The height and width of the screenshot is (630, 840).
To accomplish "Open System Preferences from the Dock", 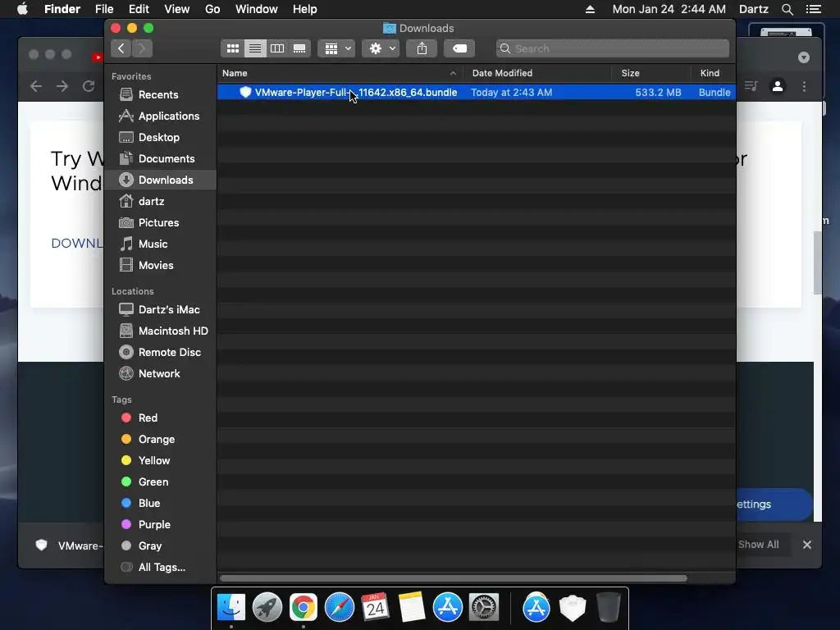I will coord(484,608).
